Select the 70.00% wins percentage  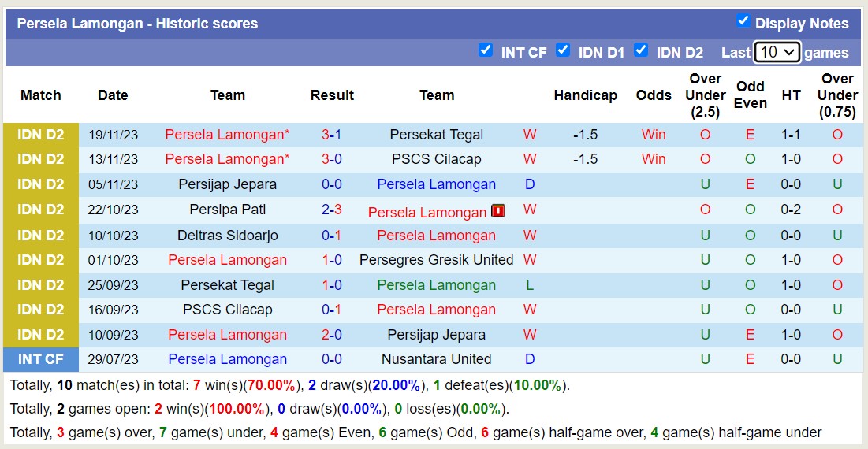(272, 385)
